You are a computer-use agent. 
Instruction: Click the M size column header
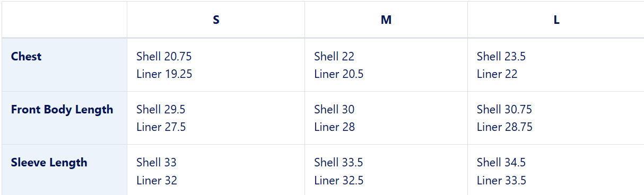(386, 20)
